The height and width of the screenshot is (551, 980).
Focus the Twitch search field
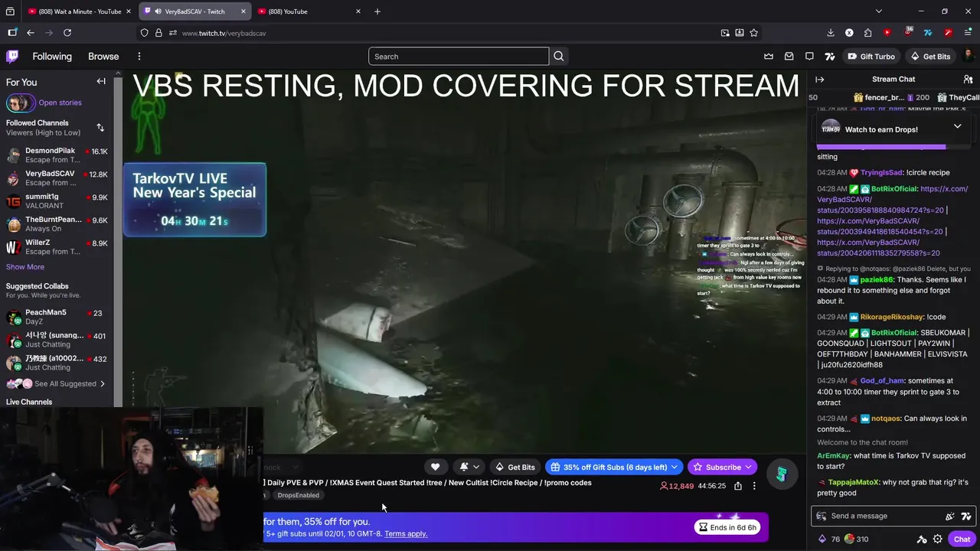click(x=459, y=56)
